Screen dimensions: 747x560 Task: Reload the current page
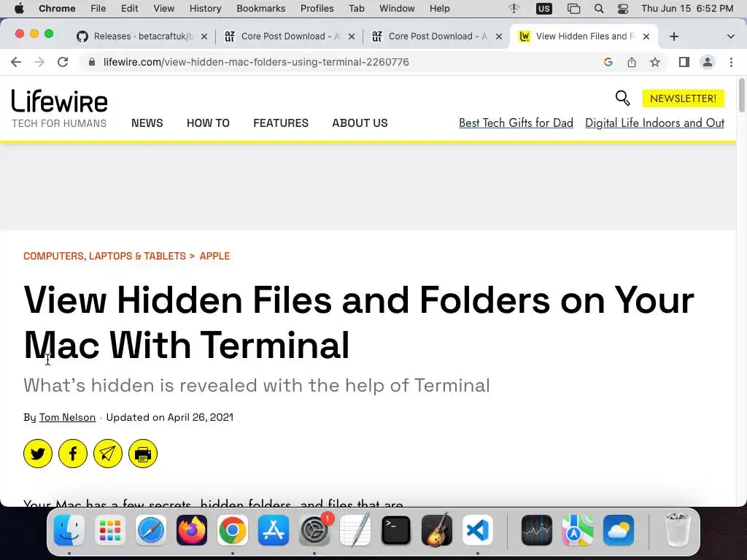(x=63, y=62)
